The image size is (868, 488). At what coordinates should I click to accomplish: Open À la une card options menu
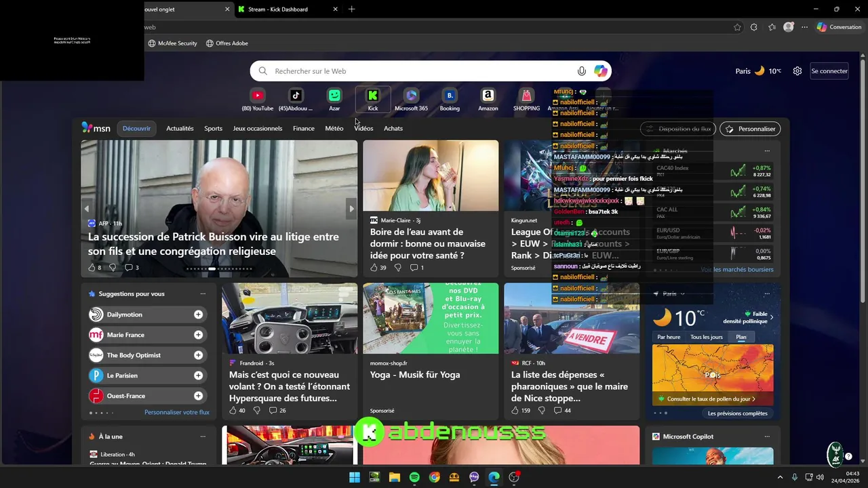tap(203, 437)
